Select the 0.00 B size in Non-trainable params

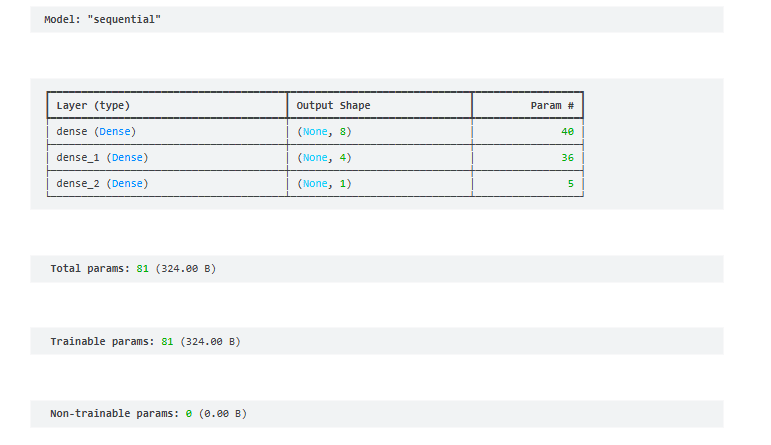pos(222,413)
